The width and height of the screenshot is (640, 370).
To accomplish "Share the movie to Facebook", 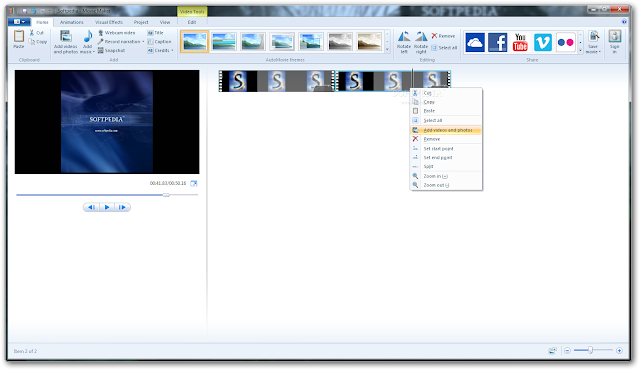I will coord(498,42).
